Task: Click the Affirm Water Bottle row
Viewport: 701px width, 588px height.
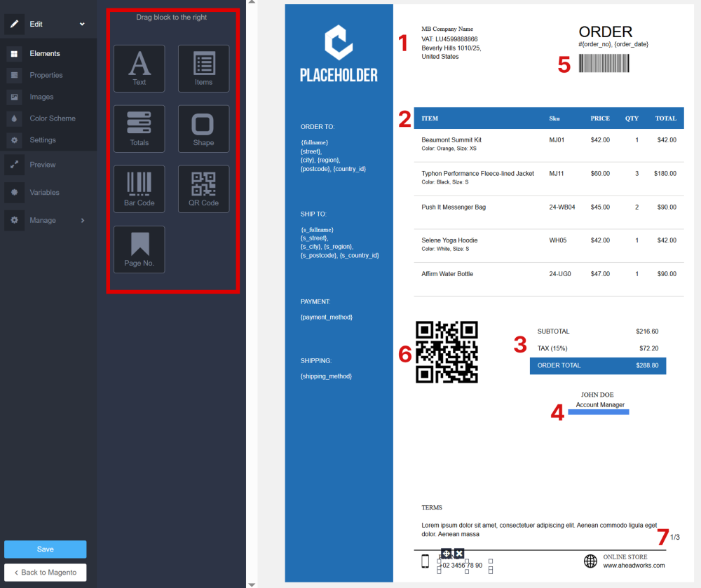Action: (549, 279)
